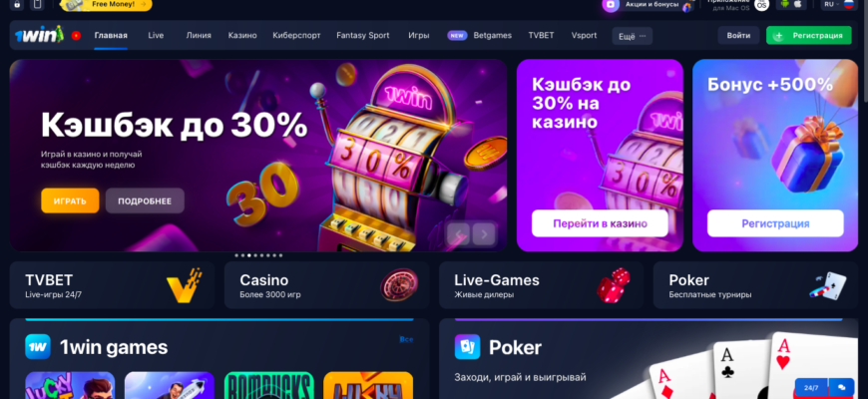The image size is (868, 399).
Task: Click the orange ИГРАТЬ button
Action: click(x=70, y=200)
